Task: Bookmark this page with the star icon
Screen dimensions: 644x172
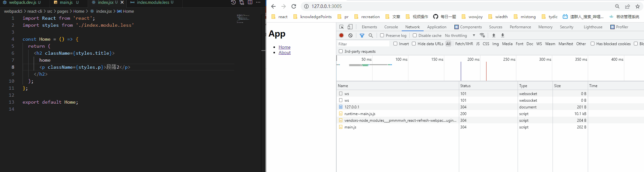Action: pos(637,6)
